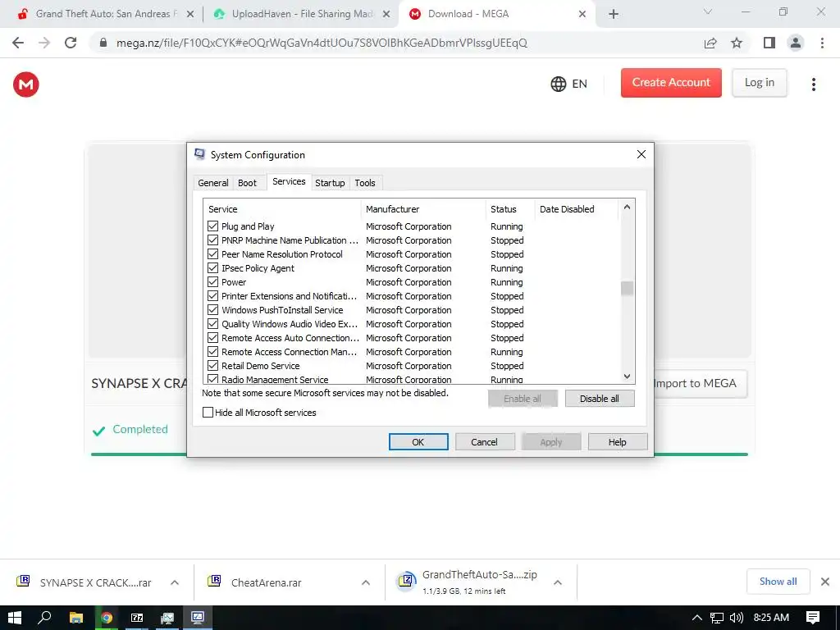This screenshot has width=840, height=630.
Task: Open taskbar search magnifier
Action: [x=45, y=618]
